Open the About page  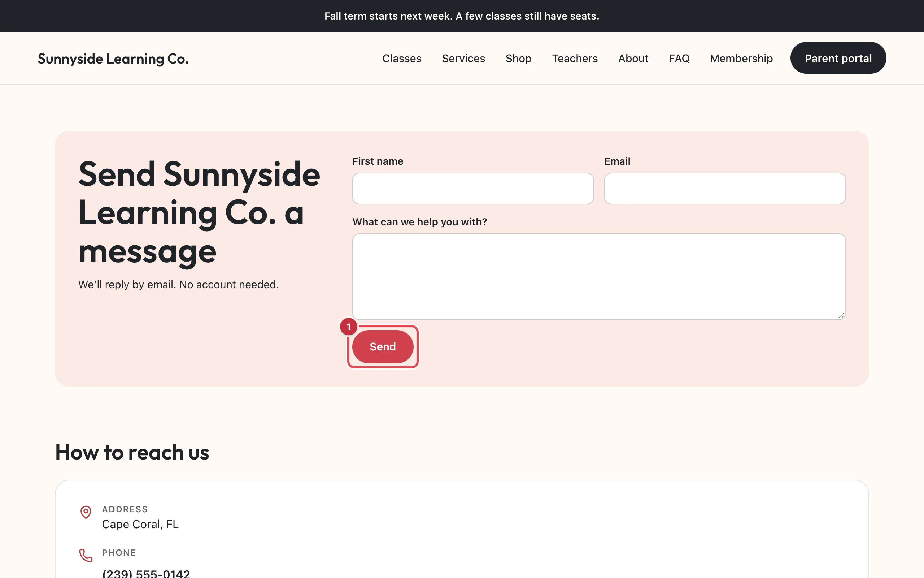point(633,58)
